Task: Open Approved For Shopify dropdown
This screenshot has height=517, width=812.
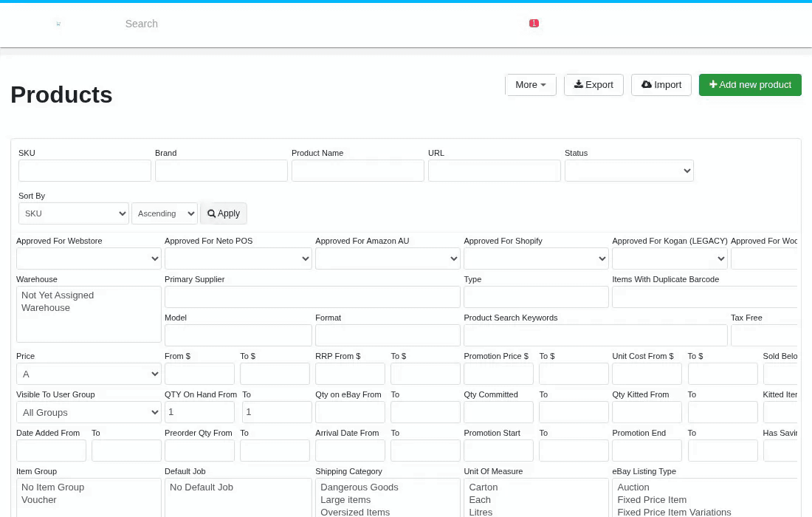Action: point(536,258)
